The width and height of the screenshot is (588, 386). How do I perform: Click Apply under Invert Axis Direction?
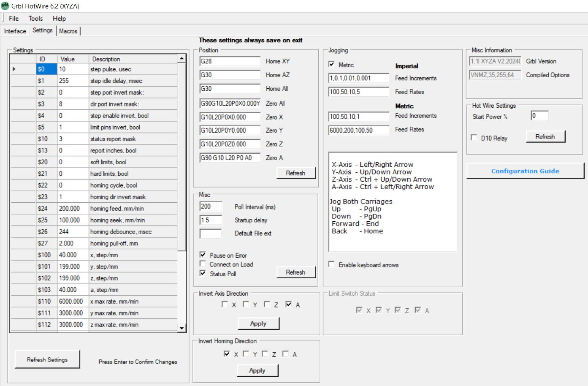[258, 323]
